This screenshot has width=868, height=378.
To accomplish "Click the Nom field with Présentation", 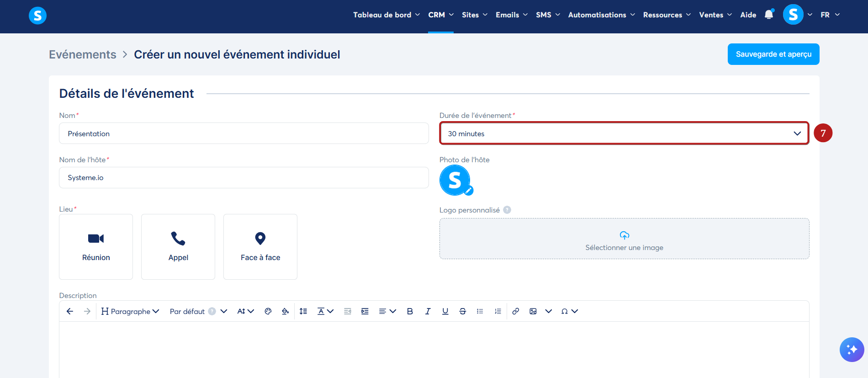I will [x=244, y=133].
